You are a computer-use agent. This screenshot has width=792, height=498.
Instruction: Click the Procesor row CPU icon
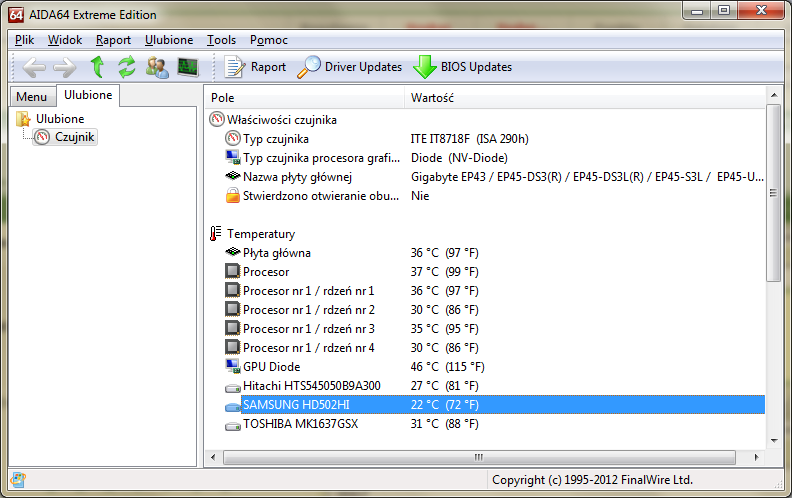232,271
